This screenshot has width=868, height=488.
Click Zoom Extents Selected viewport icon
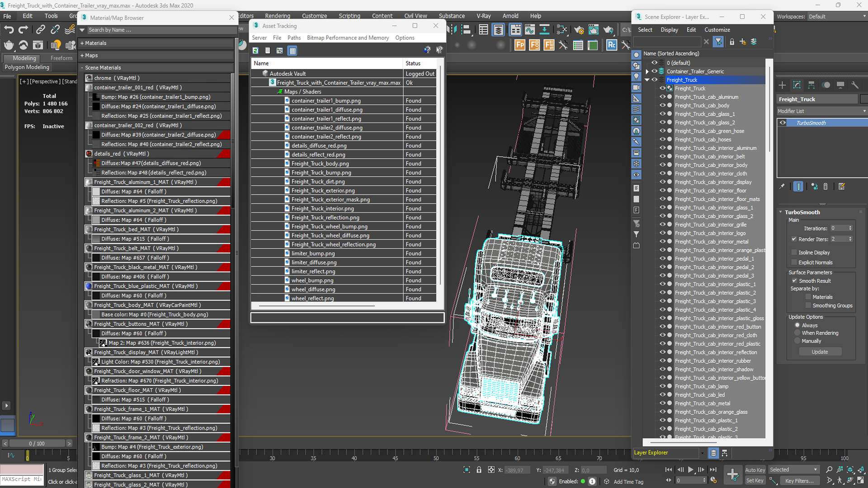click(850, 470)
